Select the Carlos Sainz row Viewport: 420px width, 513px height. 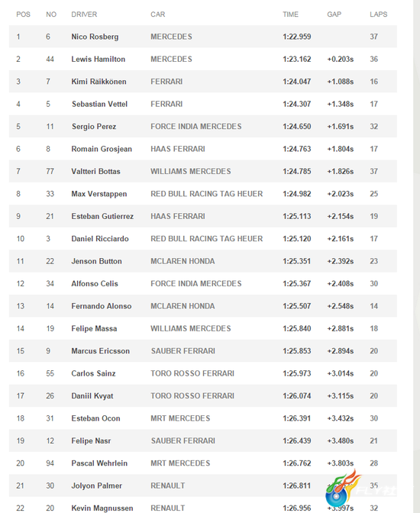click(203, 373)
